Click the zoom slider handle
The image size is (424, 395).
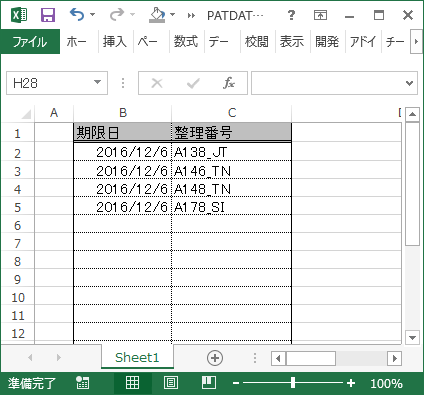click(293, 383)
